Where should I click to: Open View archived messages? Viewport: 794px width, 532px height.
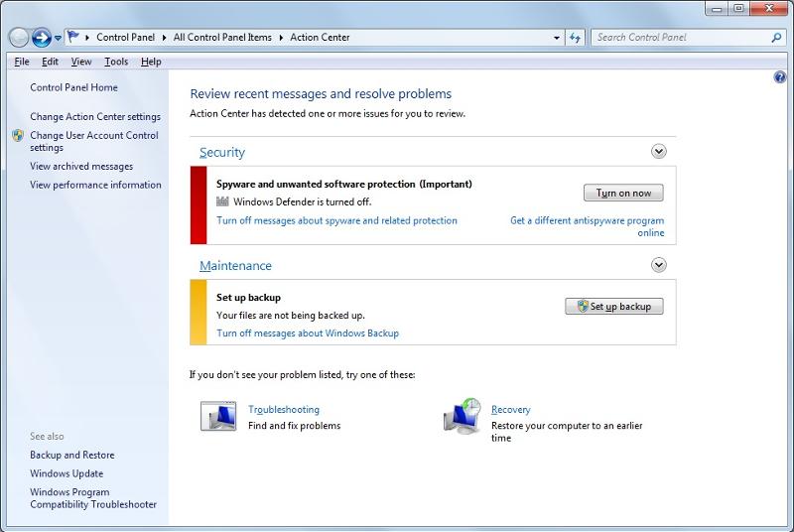(x=81, y=166)
